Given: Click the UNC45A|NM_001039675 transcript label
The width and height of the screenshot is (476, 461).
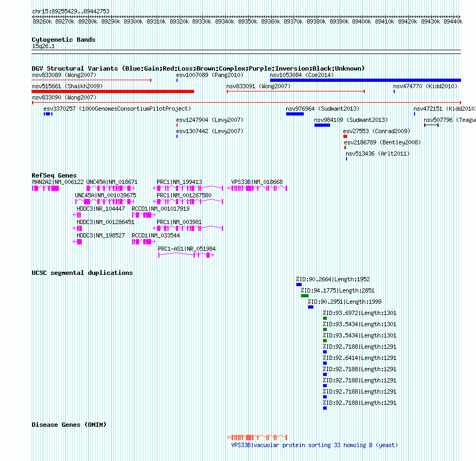Looking at the screenshot, I should 106,195.
